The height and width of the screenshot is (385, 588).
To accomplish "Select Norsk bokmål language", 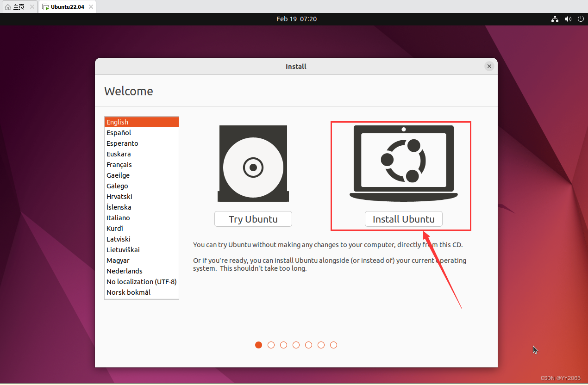I will point(142,292).
